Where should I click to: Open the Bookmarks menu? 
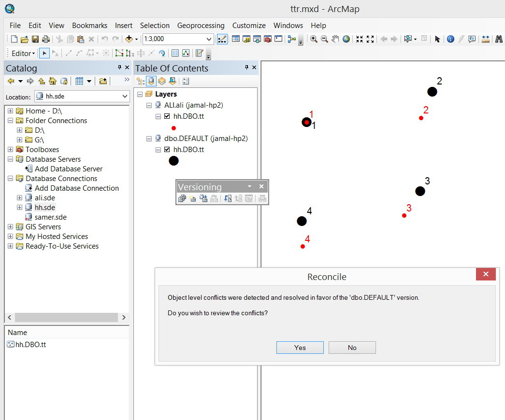pyautogui.click(x=89, y=26)
